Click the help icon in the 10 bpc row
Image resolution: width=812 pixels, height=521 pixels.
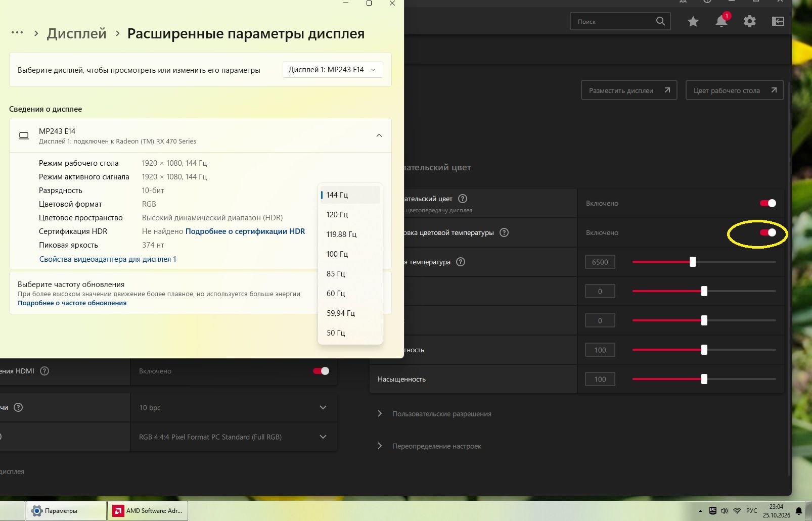pos(18,407)
